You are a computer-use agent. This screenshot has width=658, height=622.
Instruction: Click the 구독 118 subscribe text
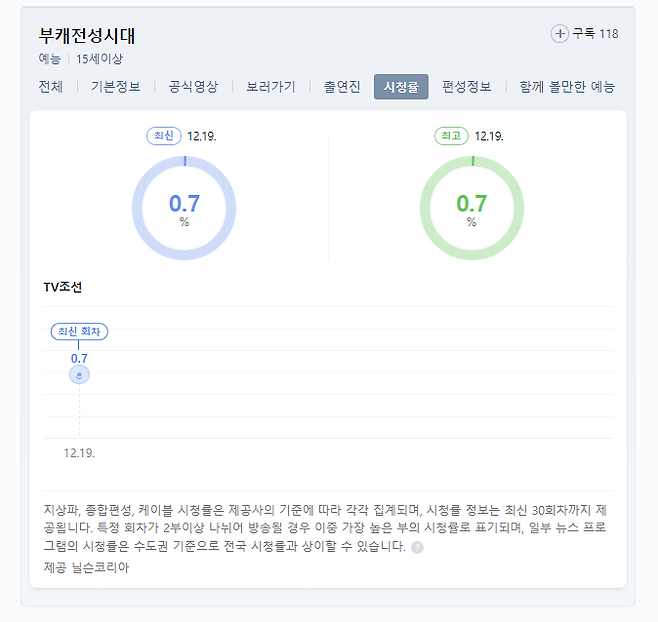click(x=595, y=34)
